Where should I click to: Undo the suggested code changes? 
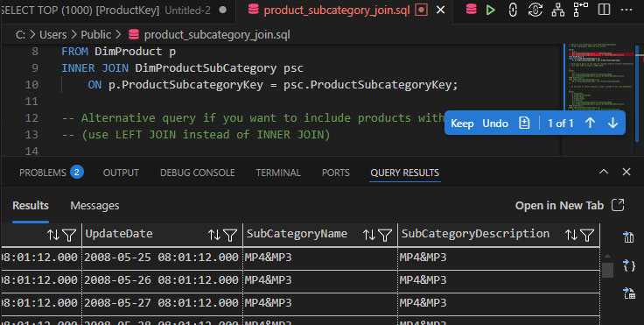tap(495, 123)
